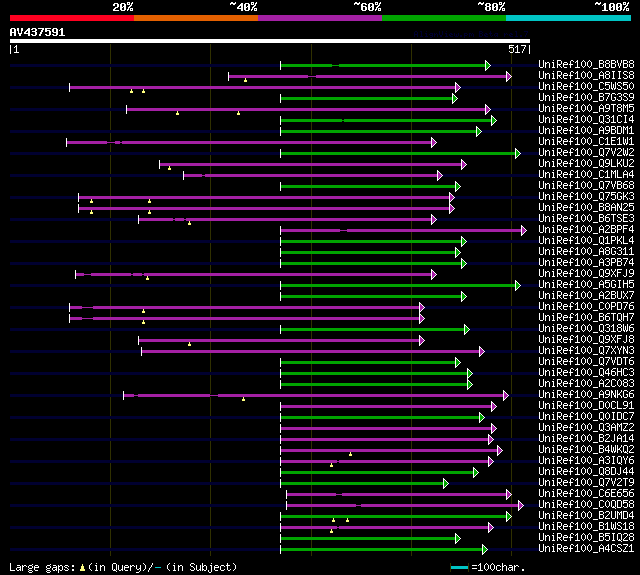Click the UniRef100_C6E656 label

(x=586, y=494)
